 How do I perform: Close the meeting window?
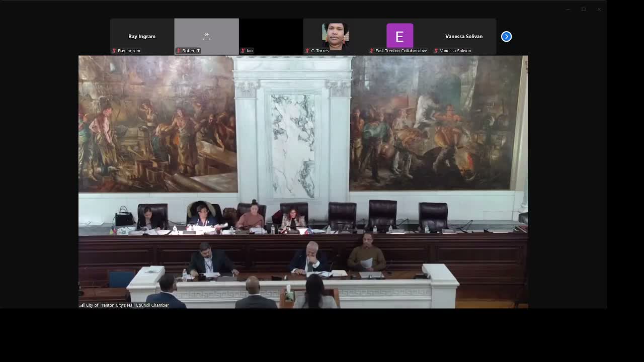(599, 10)
